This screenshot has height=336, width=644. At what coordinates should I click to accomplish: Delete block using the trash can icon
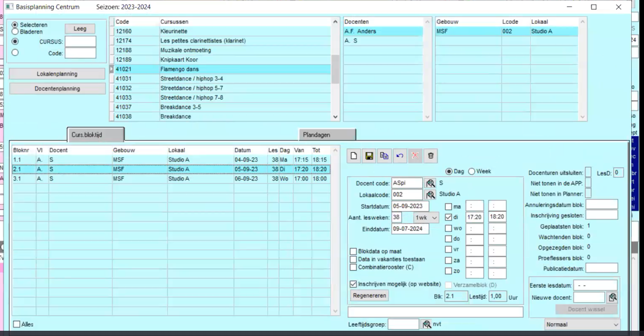coord(430,156)
